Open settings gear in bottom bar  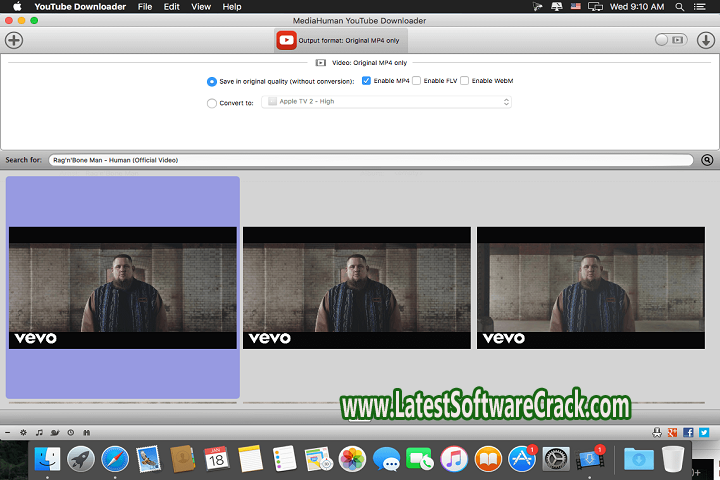point(23,432)
